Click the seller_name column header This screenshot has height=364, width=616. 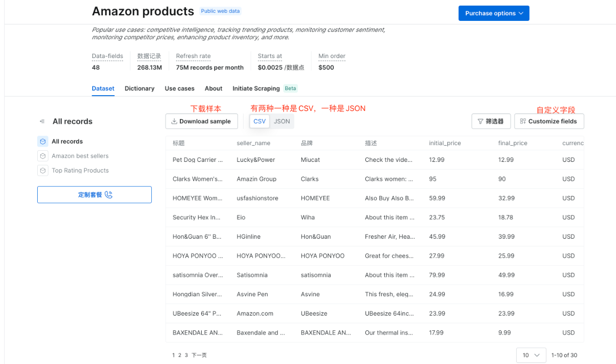[254, 144]
